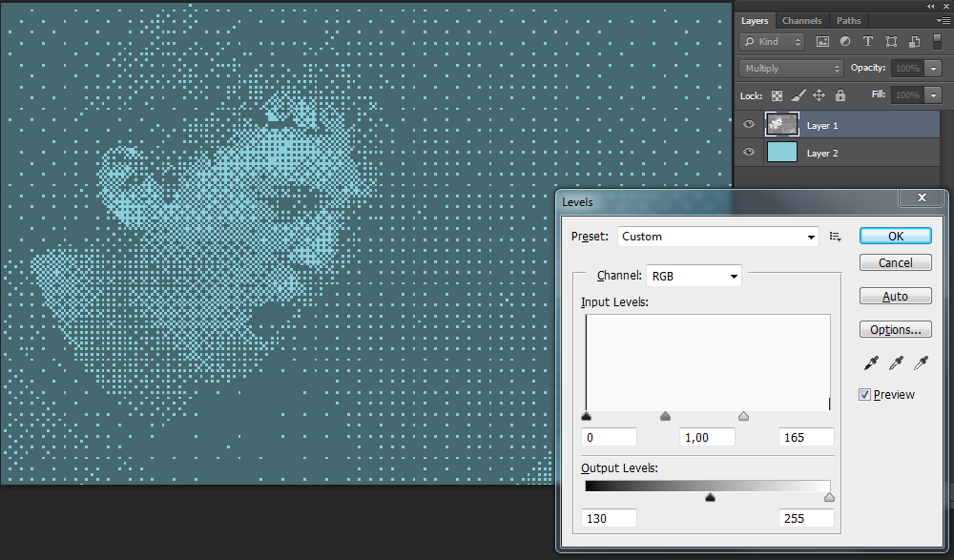954x560 pixels.
Task: Open Levels preset options menu icon
Action: [x=836, y=237]
